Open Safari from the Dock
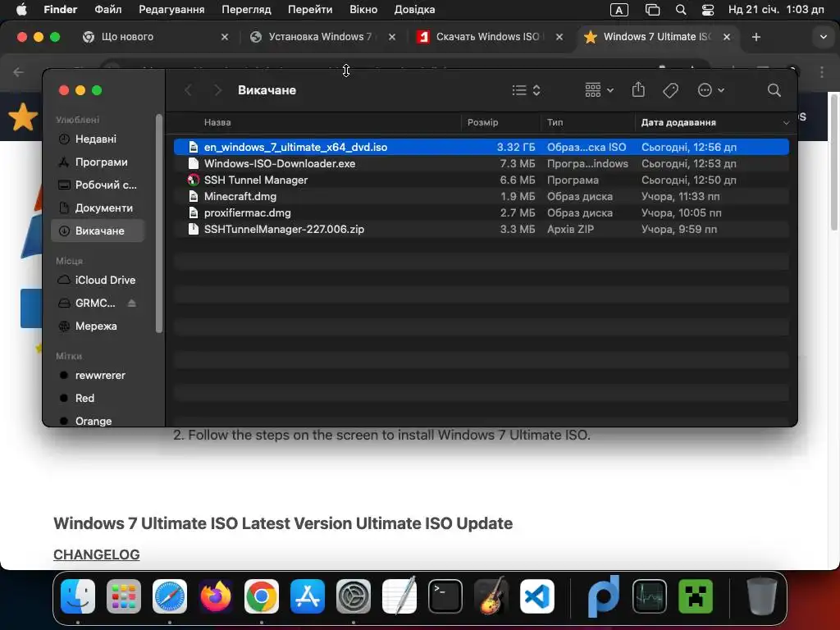Screen dimensions: 840x630 pyautogui.click(x=170, y=596)
